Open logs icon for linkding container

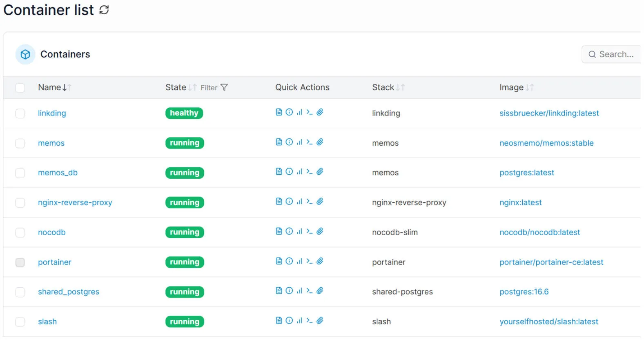279,112
